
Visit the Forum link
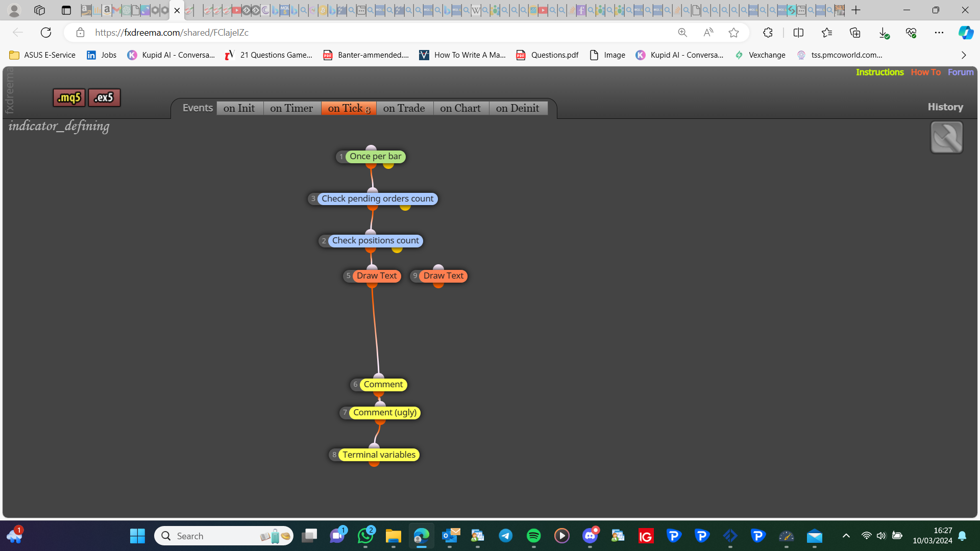pos(961,72)
